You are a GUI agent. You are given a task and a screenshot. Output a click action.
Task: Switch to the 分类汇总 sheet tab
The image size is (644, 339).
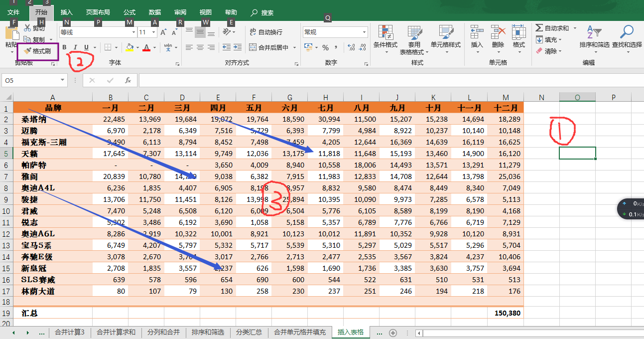click(x=249, y=333)
